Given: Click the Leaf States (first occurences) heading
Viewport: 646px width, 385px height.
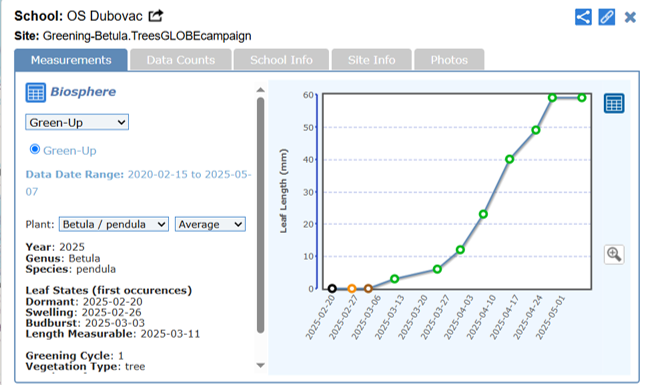Looking at the screenshot, I should tap(109, 291).
